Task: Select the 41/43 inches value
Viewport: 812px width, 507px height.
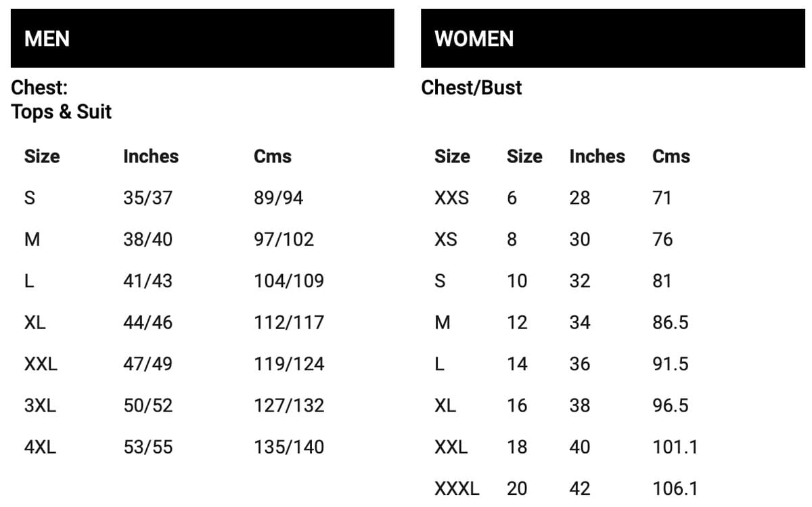Action: pyautogui.click(x=148, y=282)
